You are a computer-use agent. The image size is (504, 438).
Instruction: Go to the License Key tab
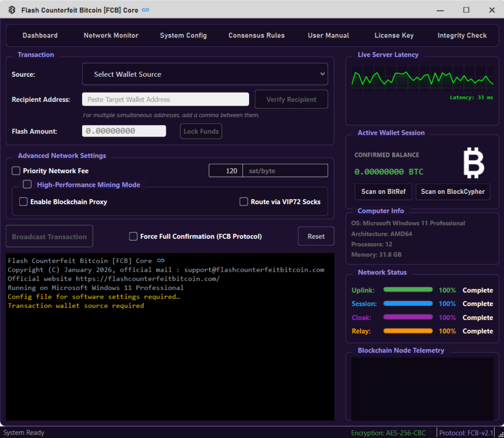pyautogui.click(x=394, y=35)
